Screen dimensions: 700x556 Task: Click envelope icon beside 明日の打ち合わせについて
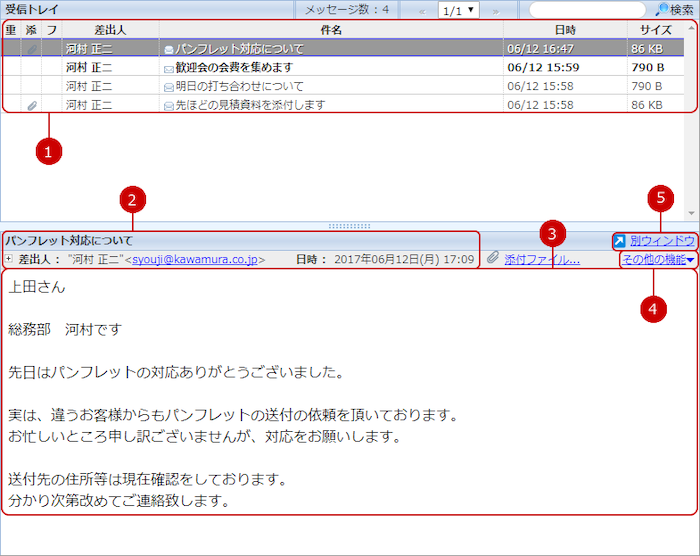coord(168,86)
